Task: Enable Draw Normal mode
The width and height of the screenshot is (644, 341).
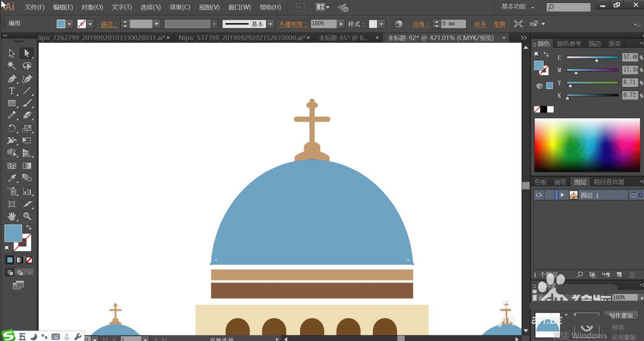Action: pyautogui.click(x=10, y=272)
